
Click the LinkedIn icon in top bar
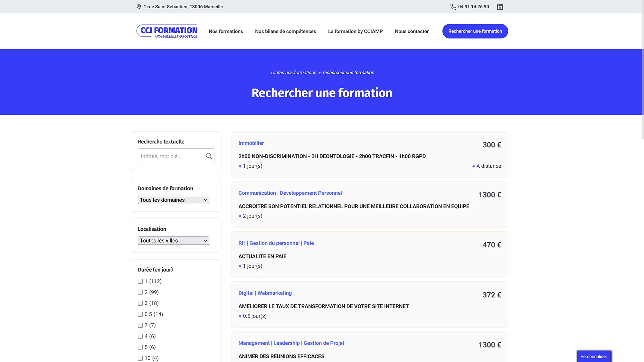500,7
